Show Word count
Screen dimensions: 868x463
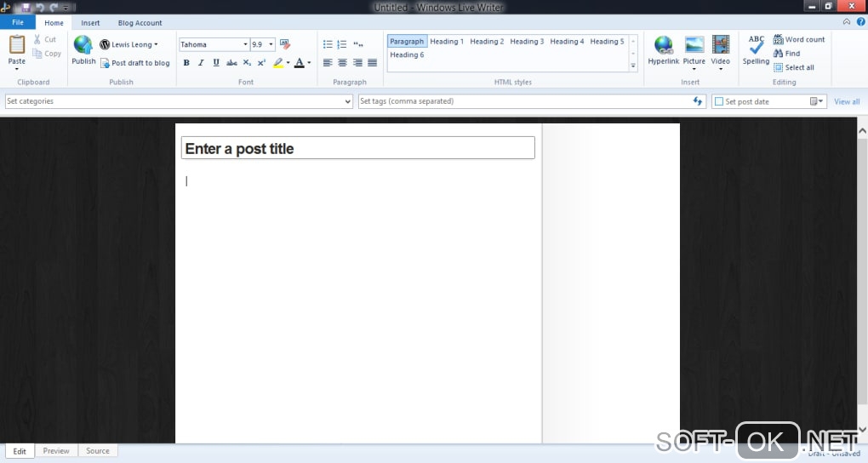coord(799,39)
